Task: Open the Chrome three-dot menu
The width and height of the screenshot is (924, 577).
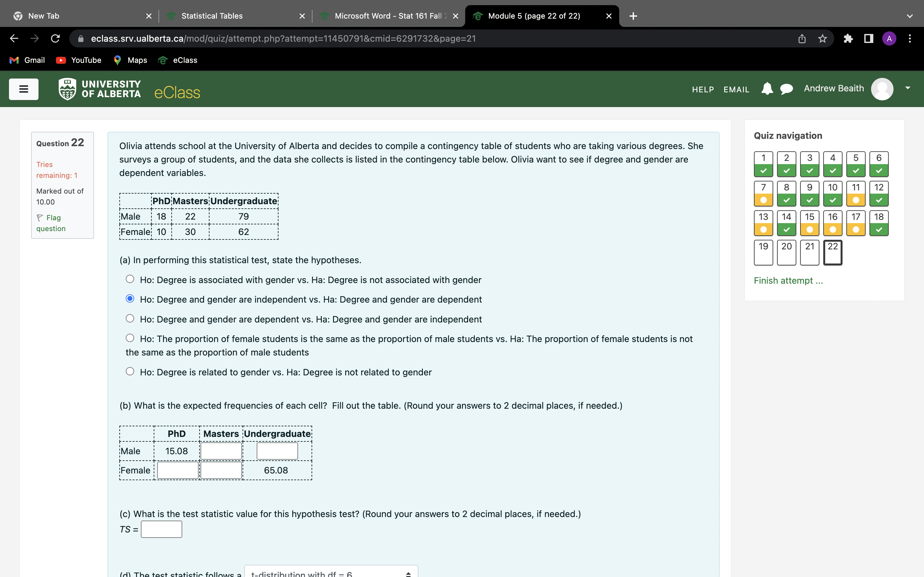Action: coord(910,38)
